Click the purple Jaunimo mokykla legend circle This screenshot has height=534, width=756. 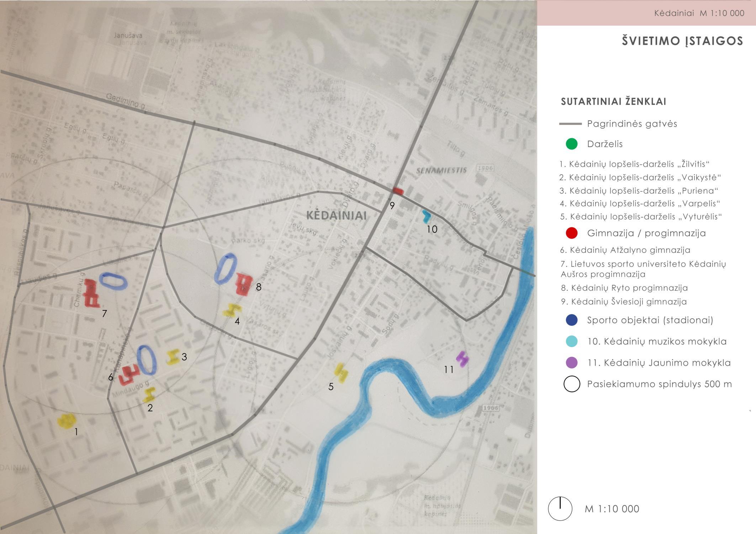[571, 363]
